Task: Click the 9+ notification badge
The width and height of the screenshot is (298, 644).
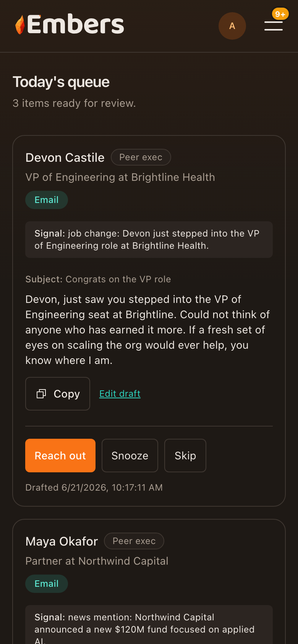Action: click(x=280, y=14)
